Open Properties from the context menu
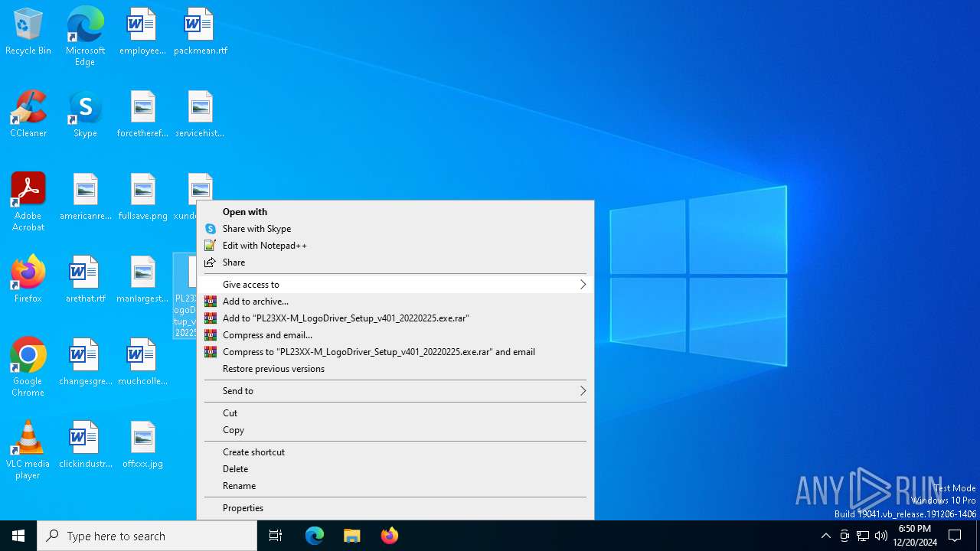This screenshot has width=980, height=551. [396, 508]
